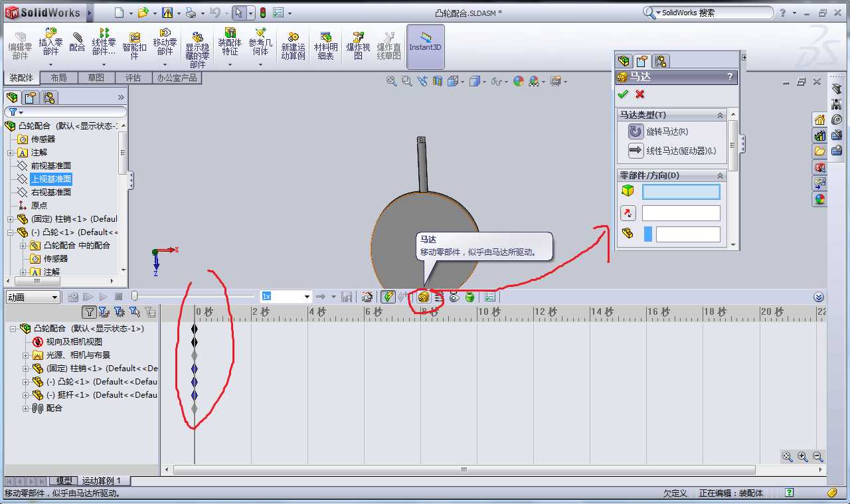Click the Save Animation icon in the motion toolbar

coord(346,297)
